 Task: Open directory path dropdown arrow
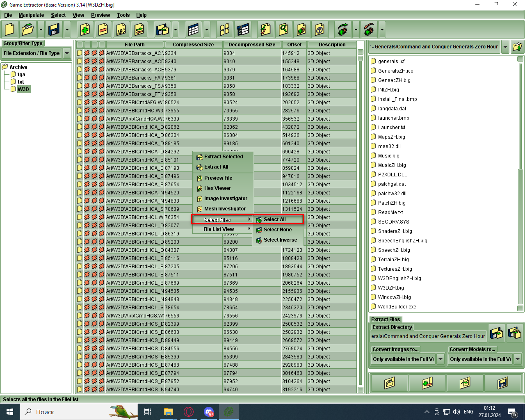pos(505,47)
